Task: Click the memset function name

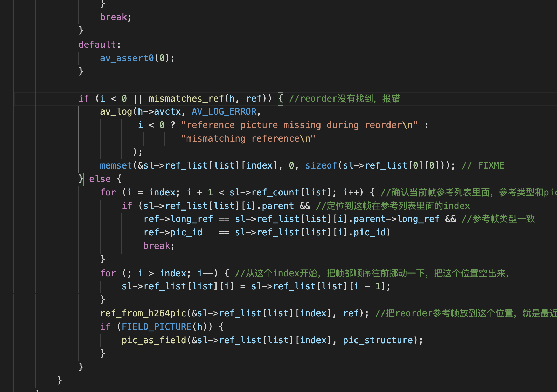Action: (116, 165)
